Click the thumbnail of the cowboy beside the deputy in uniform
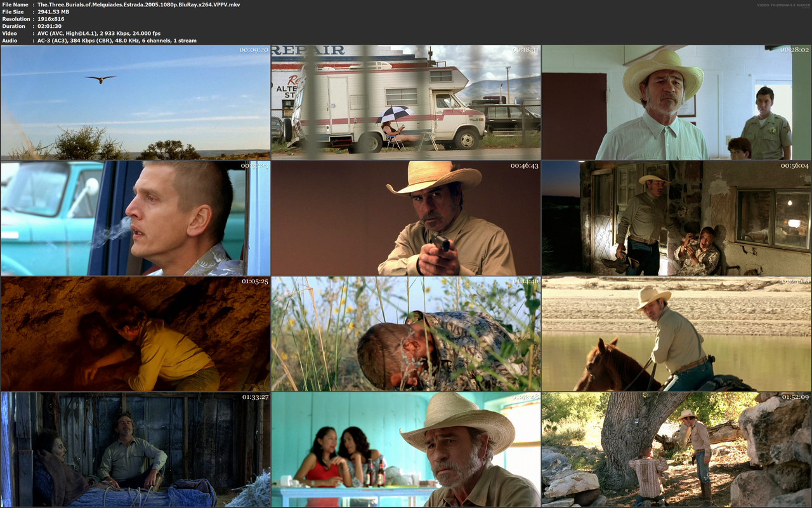Screen dimensions: 812x508 coord(676,102)
